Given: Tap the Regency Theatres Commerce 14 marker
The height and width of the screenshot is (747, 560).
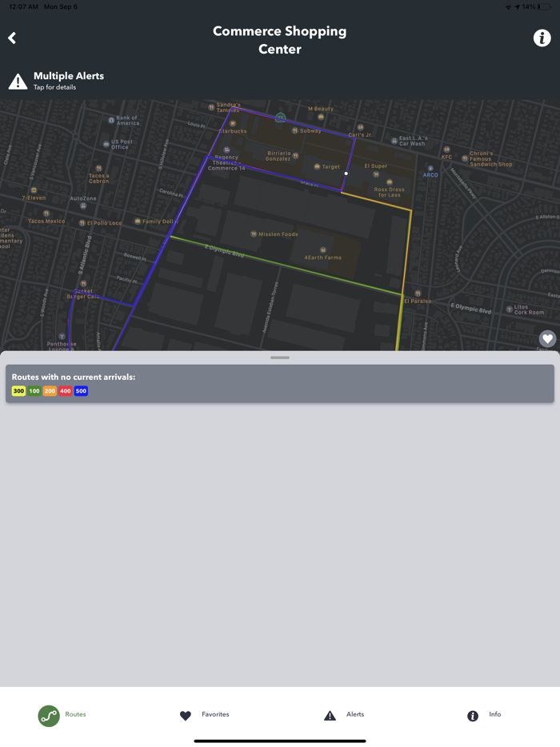Looking at the screenshot, I should pyautogui.click(x=227, y=150).
